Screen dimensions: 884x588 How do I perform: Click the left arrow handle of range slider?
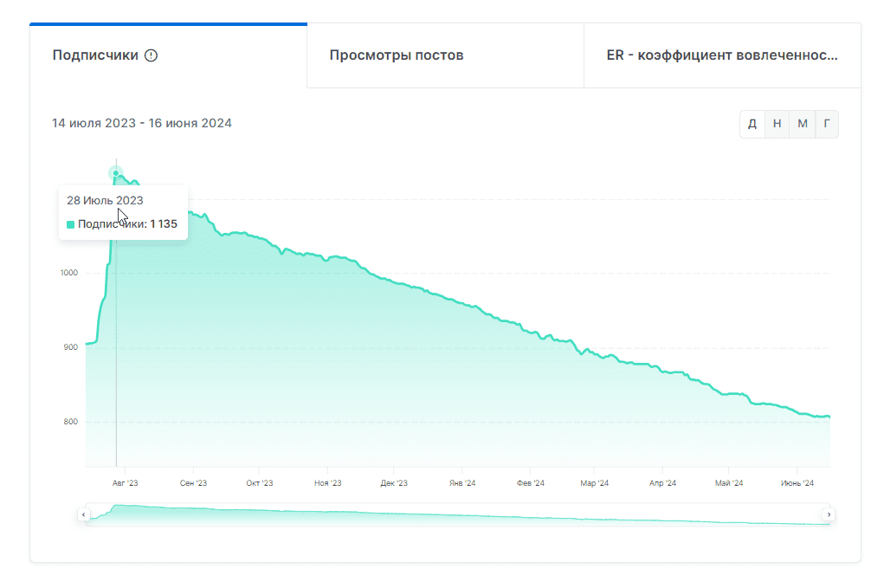[x=84, y=514]
